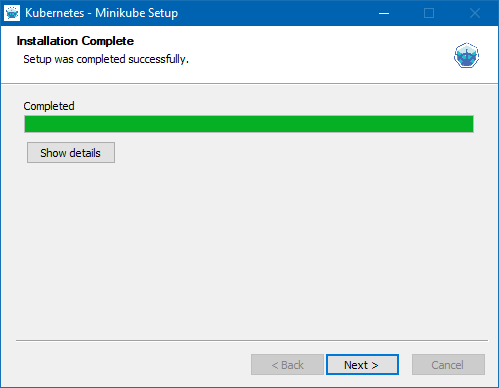Image resolution: width=499 pixels, height=388 pixels.
Task: Minimize the Minikube Setup window
Action: (384, 13)
